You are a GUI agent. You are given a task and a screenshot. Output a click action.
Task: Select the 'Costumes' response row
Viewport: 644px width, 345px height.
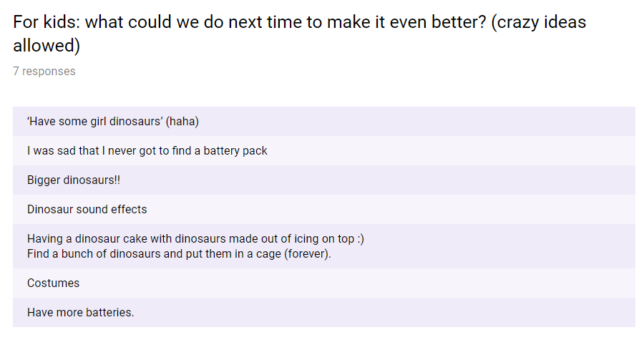coord(53,283)
